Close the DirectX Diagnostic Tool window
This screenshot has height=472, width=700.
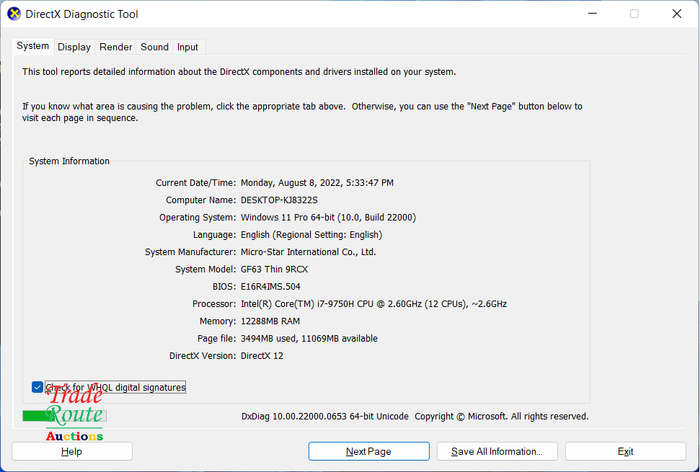pos(677,14)
